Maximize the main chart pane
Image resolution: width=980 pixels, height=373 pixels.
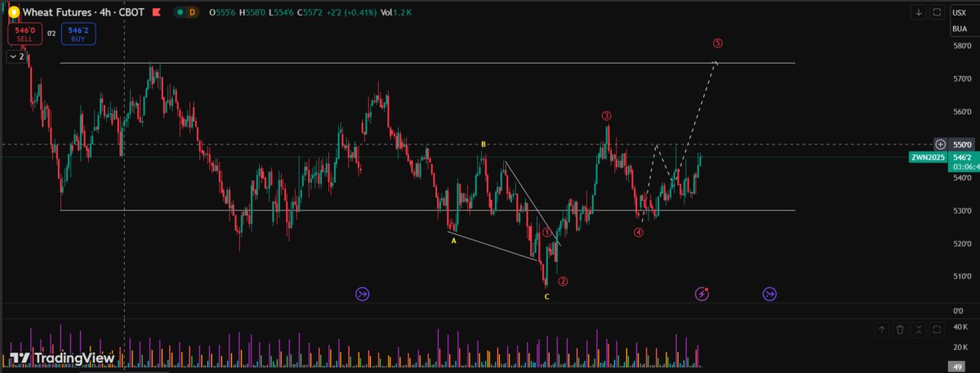click(937, 12)
